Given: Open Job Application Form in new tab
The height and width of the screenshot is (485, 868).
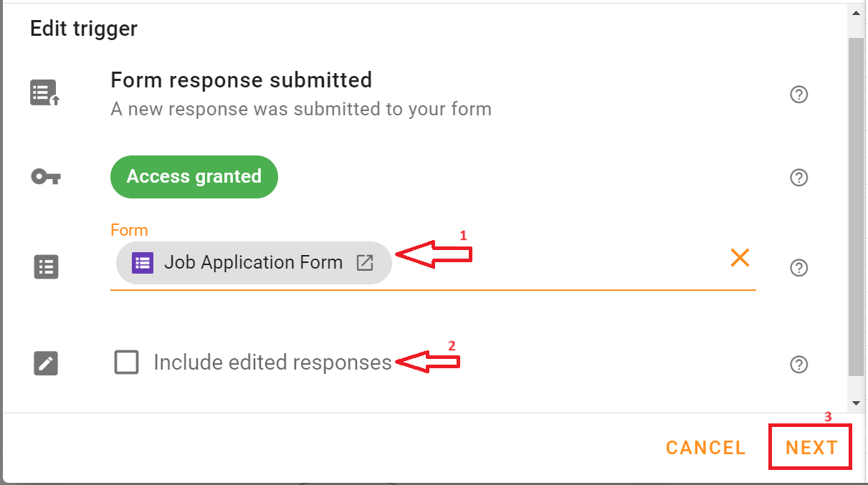Looking at the screenshot, I should 365,263.
